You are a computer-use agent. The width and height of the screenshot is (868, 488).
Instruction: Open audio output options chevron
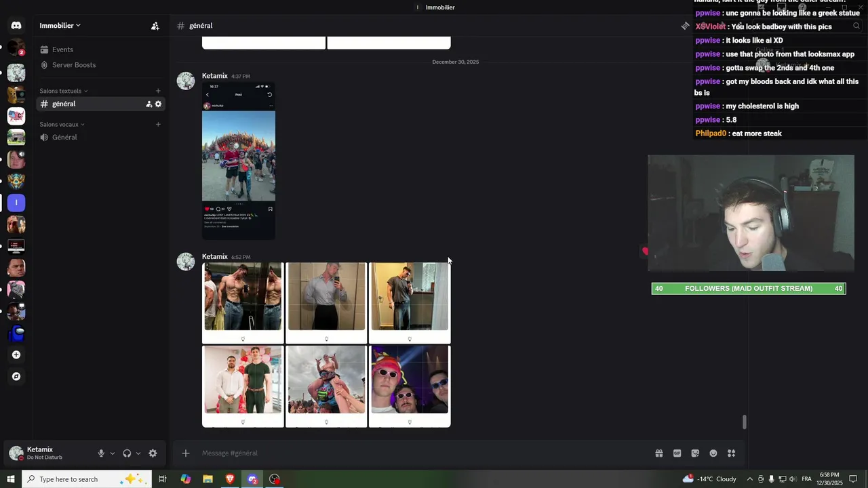tap(138, 453)
